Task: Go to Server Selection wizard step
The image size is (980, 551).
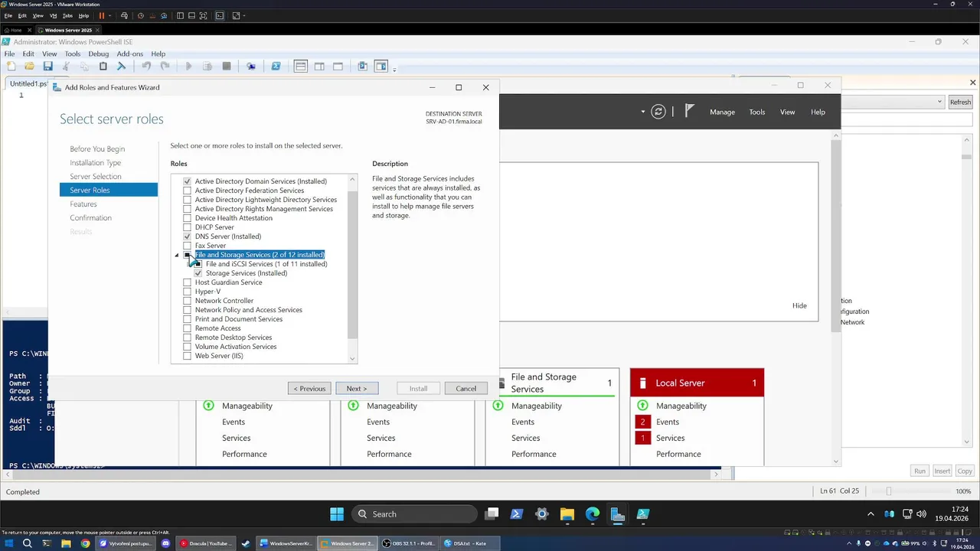Action: (x=96, y=177)
